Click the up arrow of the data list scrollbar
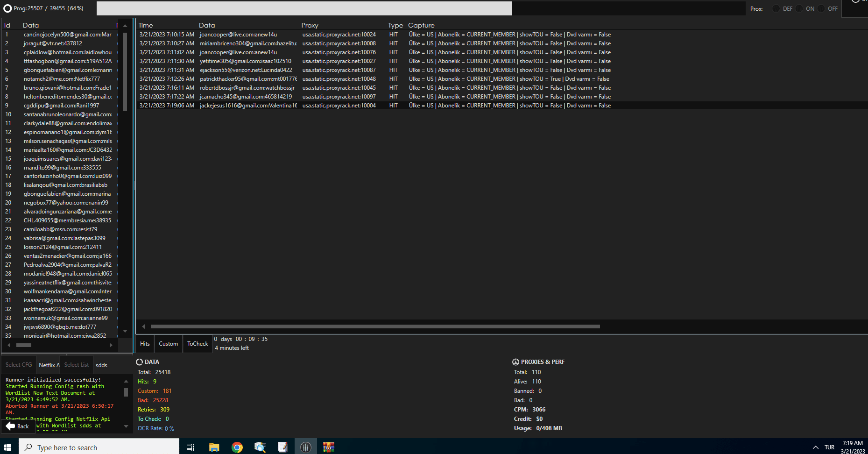The width and height of the screenshot is (868, 454). 125,26
